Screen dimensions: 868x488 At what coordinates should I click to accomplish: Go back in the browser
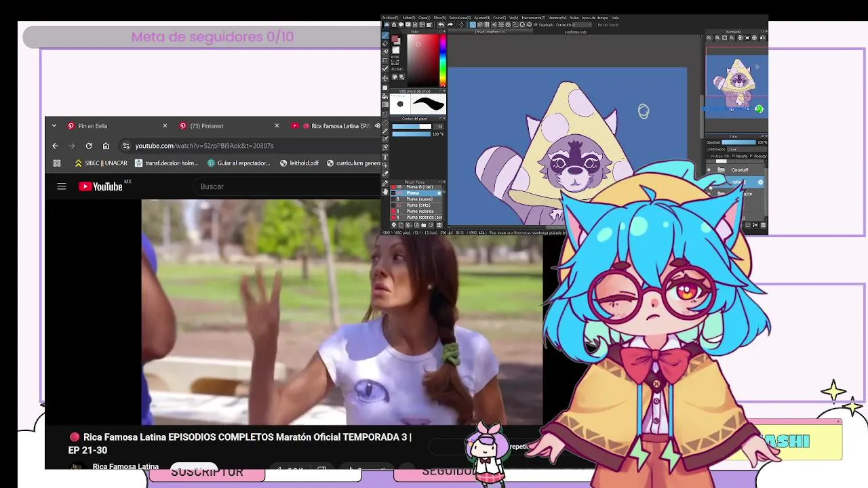55,146
